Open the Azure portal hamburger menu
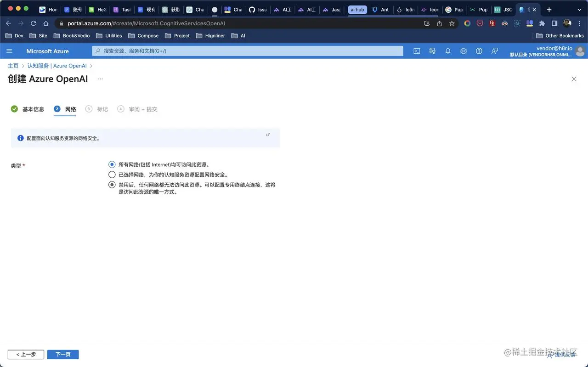This screenshot has width=588, height=367. tap(9, 51)
